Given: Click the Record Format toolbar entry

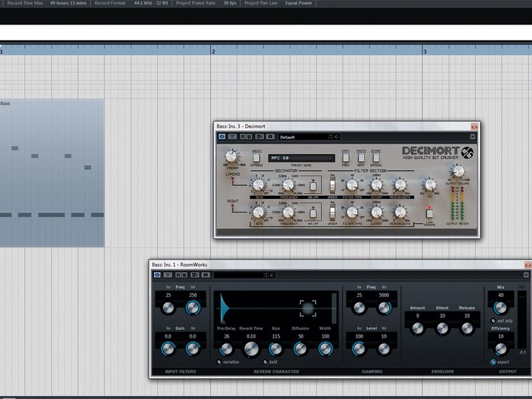Looking at the screenshot, I should [x=109, y=3].
